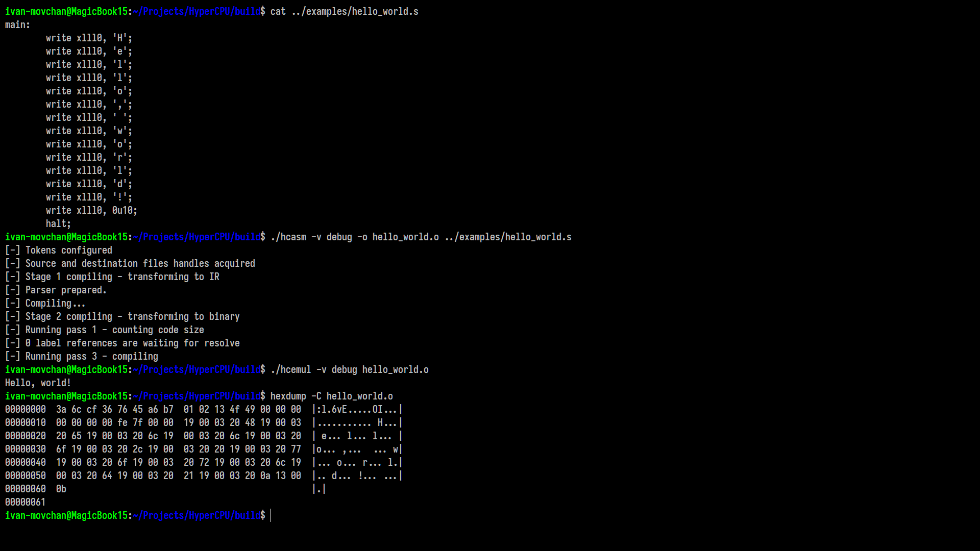
Task: Click hexdump offset 00000000 row
Action: click(x=25, y=409)
